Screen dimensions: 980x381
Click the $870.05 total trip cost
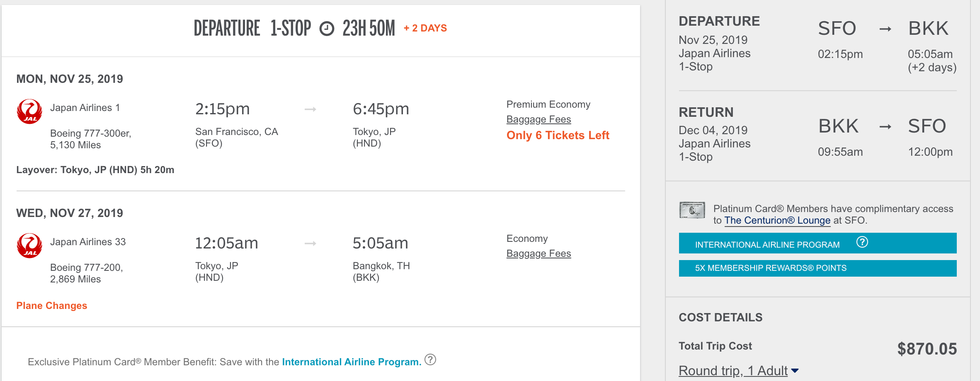click(x=927, y=349)
